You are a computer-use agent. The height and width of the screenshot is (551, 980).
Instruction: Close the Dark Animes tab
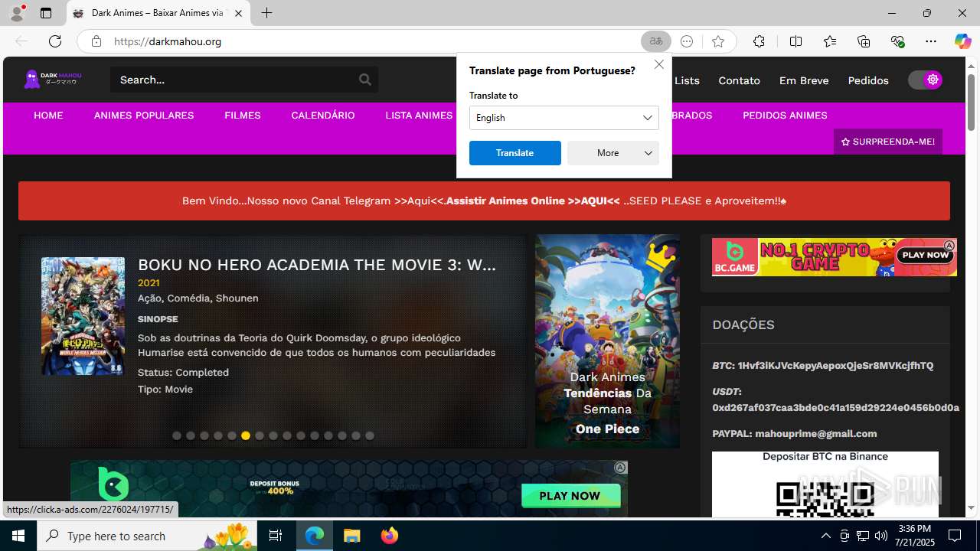pyautogui.click(x=238, y=13)
